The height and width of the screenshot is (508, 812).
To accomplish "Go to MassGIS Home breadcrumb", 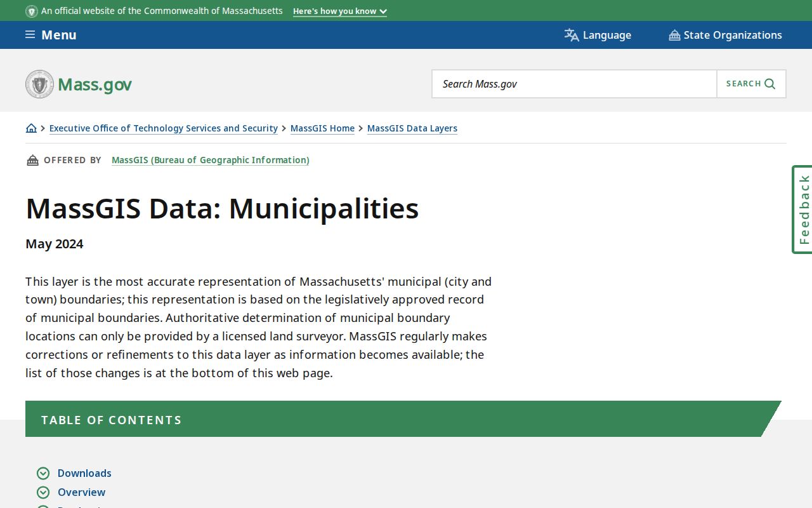I will (322, 128).
